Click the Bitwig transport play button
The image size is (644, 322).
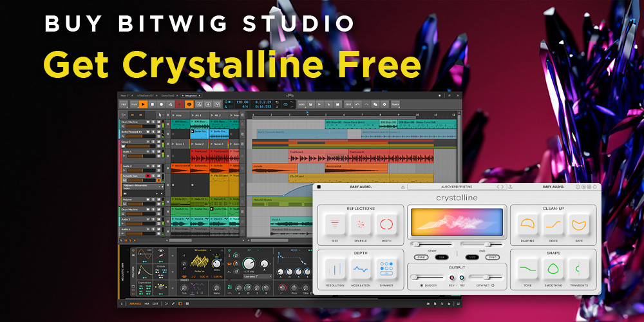tap(143, 104)
